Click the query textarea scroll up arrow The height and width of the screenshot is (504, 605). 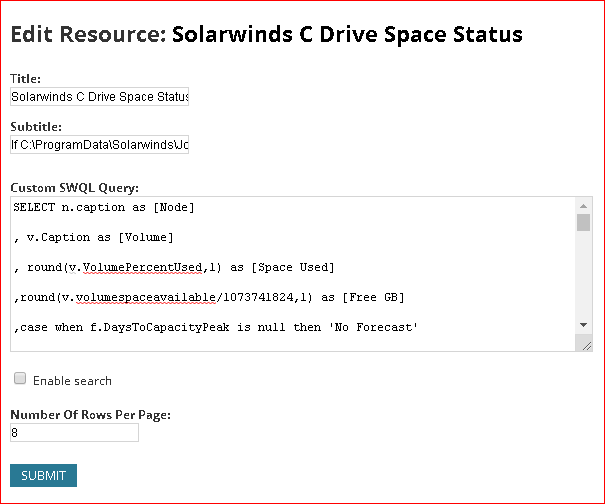[x=583, y=206]
